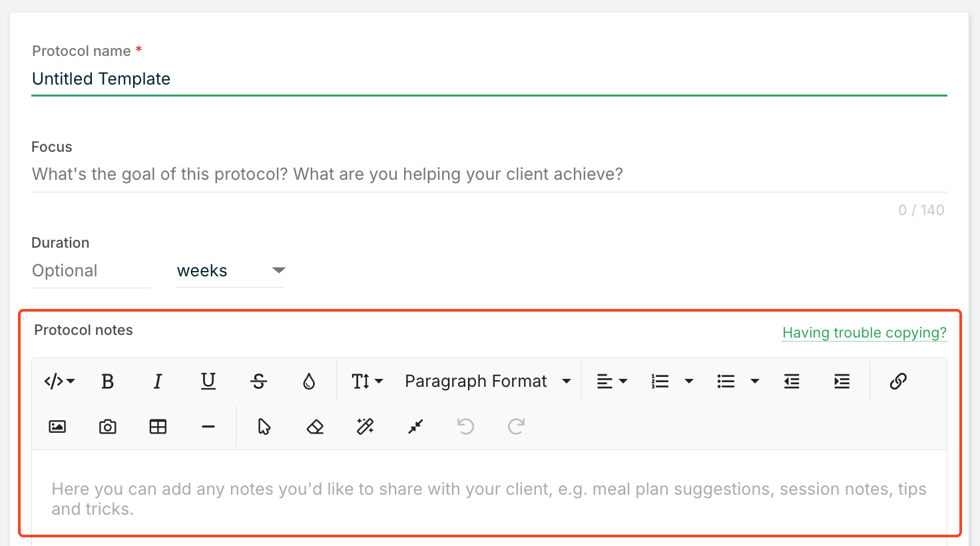Increase paragraph indent
This screenshot has width=980, height=546.
point(842,382)
